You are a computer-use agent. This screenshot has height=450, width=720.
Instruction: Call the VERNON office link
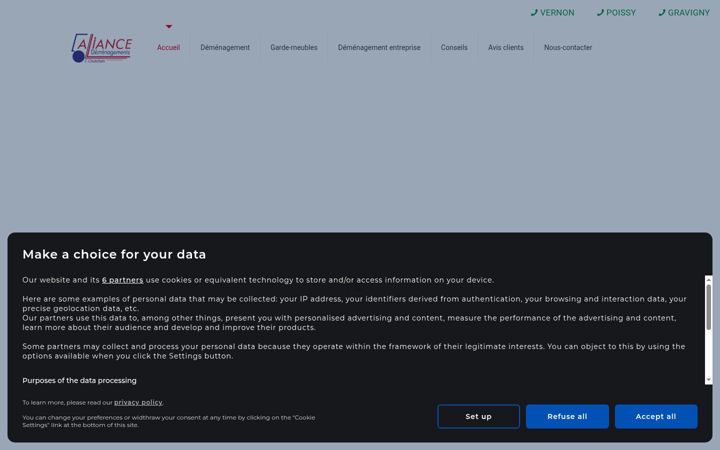(x=552, y=13)
